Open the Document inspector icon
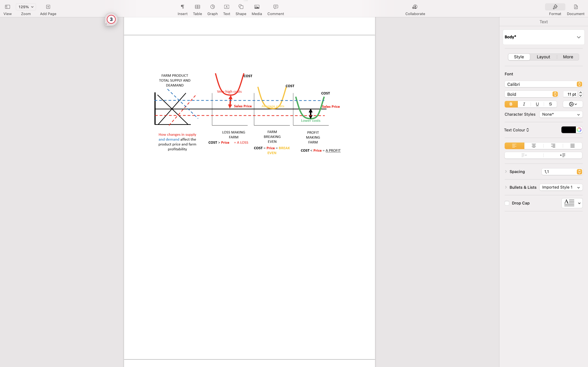The width and height of the screenshot is (588, 367). [x=575, y=7]
